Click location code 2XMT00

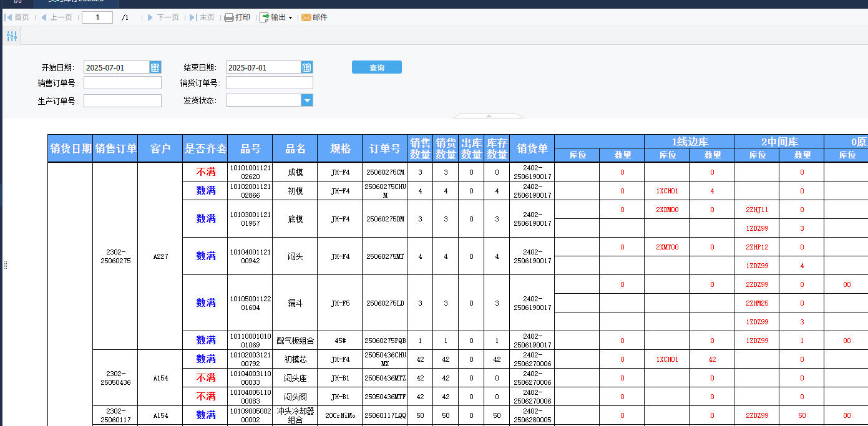(667, 247)
